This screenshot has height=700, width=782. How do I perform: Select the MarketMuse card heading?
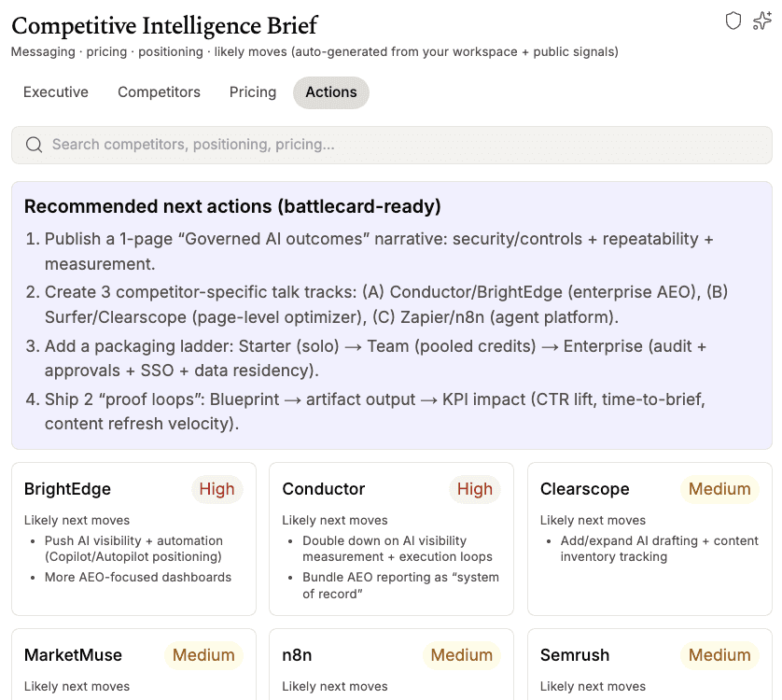[73, 655]
